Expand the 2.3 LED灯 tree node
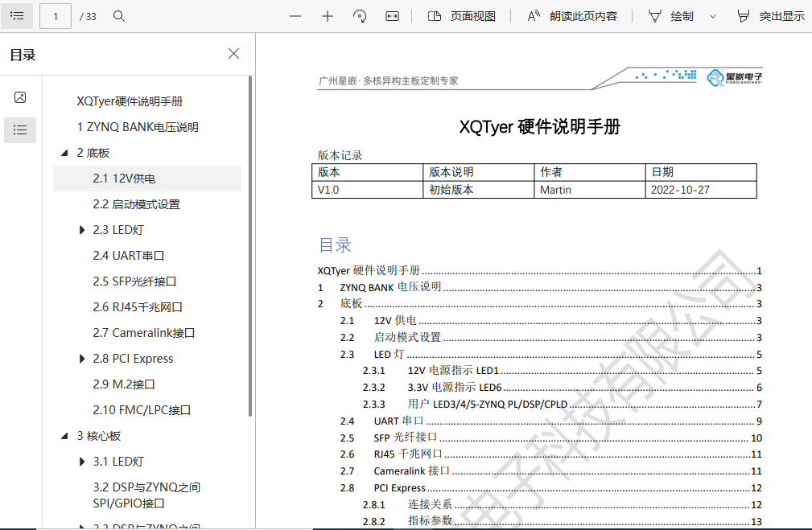 [x=81, y=230]
